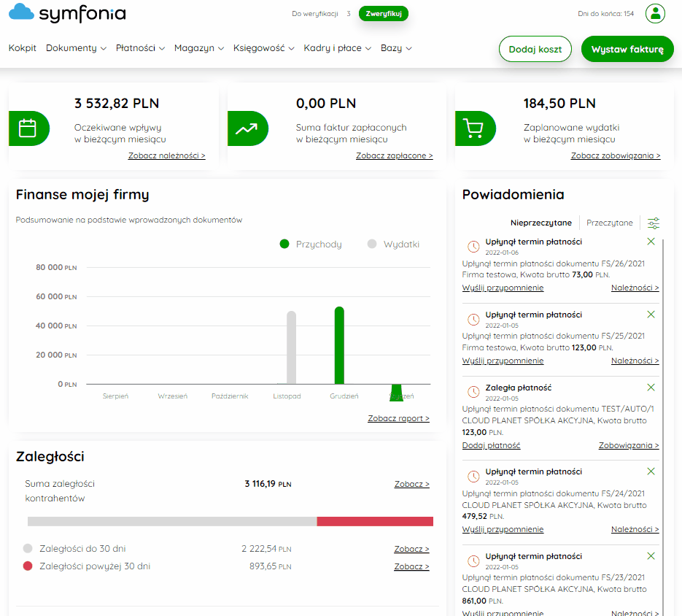682x616 pixels.
Task: Click the small green Styczeń bar
Action: 396,391
